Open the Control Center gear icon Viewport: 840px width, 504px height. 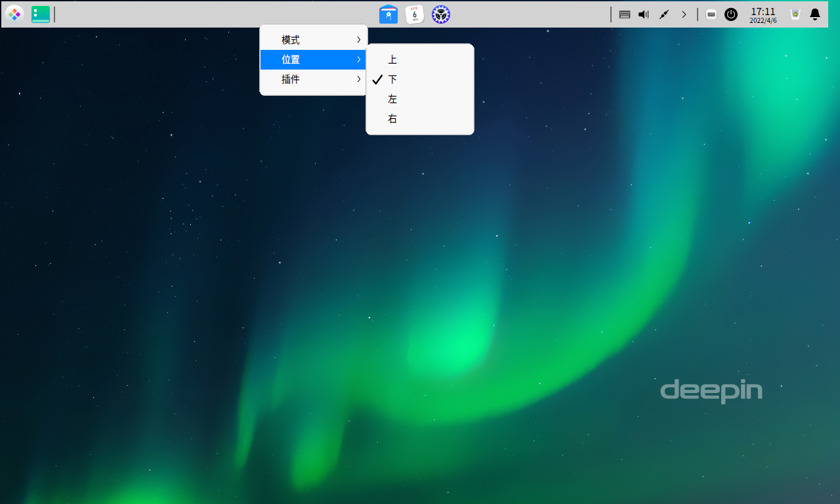point(440,14)
